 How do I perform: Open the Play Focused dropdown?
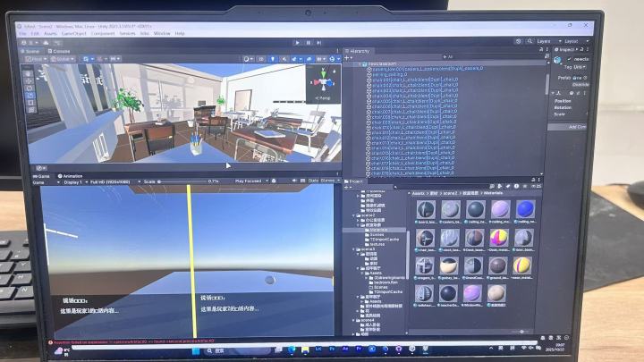251,181
